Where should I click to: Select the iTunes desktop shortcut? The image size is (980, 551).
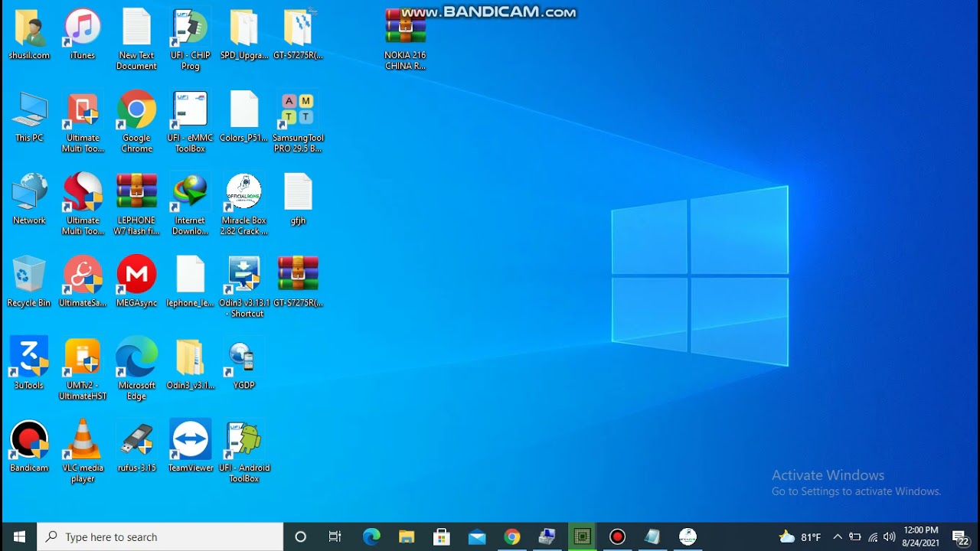pyautogui.click(x=83, y=34)
